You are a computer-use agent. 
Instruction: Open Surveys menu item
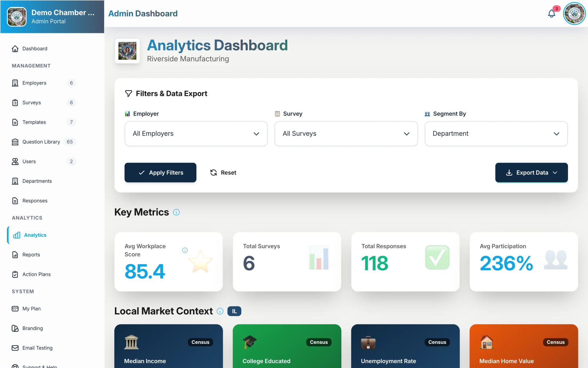coord(31,102)
